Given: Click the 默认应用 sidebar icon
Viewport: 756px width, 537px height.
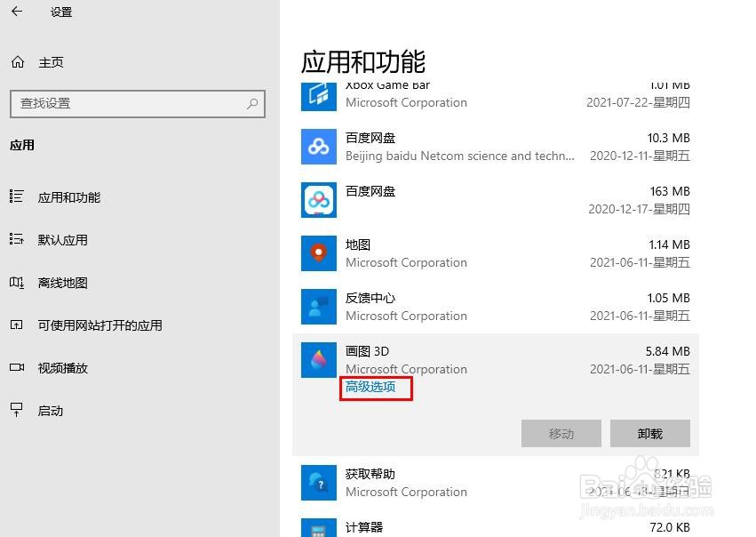Looking at the screenshot, I should pyautogui.click(x=16, y=239).
